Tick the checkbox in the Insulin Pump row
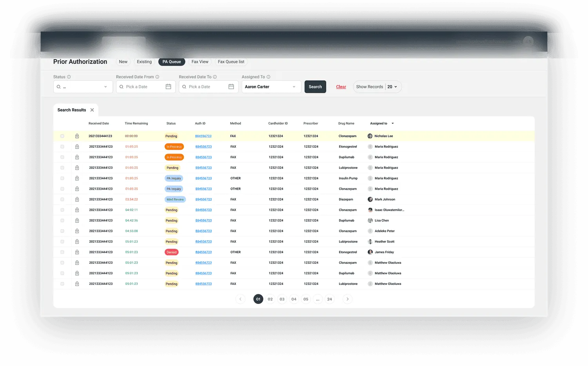 point(62,178)
